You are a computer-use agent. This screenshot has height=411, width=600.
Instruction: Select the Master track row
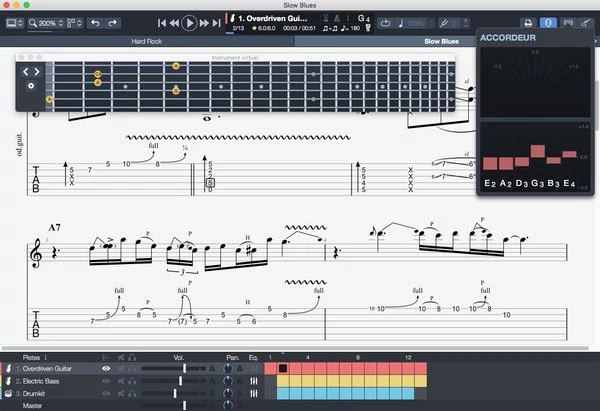coord(130,406)
